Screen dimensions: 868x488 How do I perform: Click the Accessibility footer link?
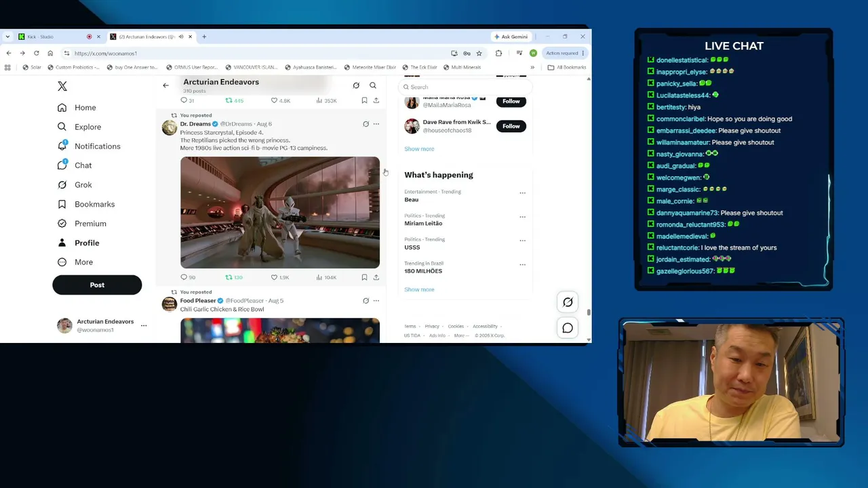pos(485,327)
